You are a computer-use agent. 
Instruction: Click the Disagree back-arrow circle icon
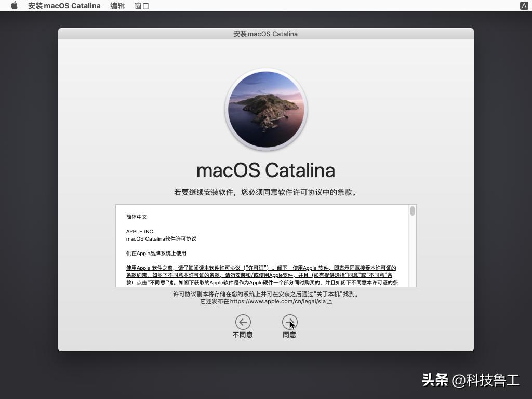(x=243, y=322)
